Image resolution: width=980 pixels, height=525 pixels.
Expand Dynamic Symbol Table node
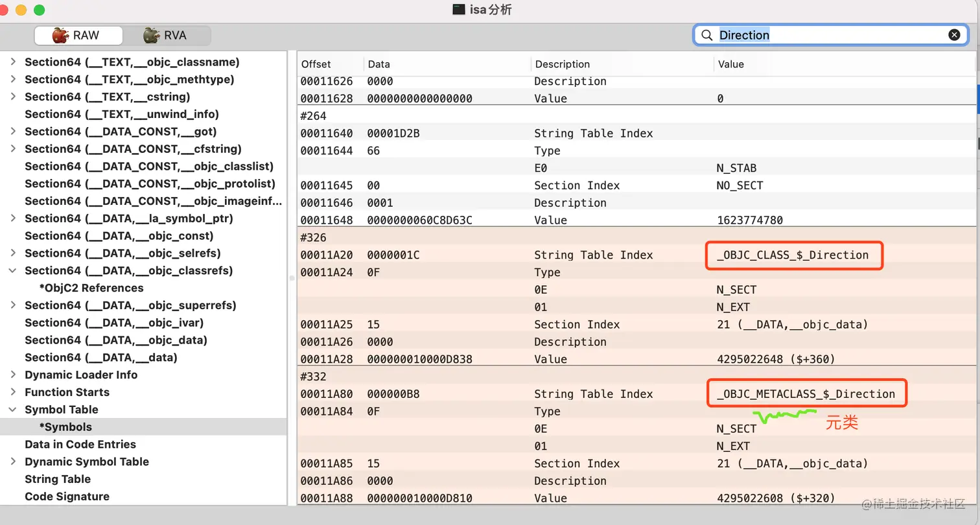pos(13,461)
